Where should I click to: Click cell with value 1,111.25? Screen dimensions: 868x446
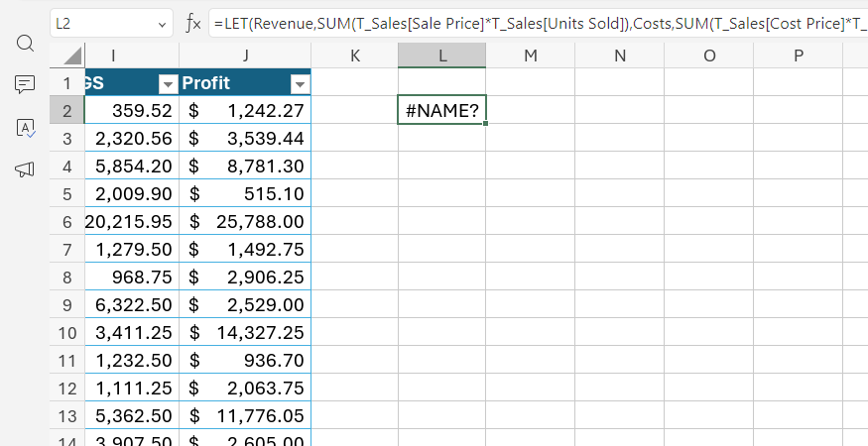(132, 388)
